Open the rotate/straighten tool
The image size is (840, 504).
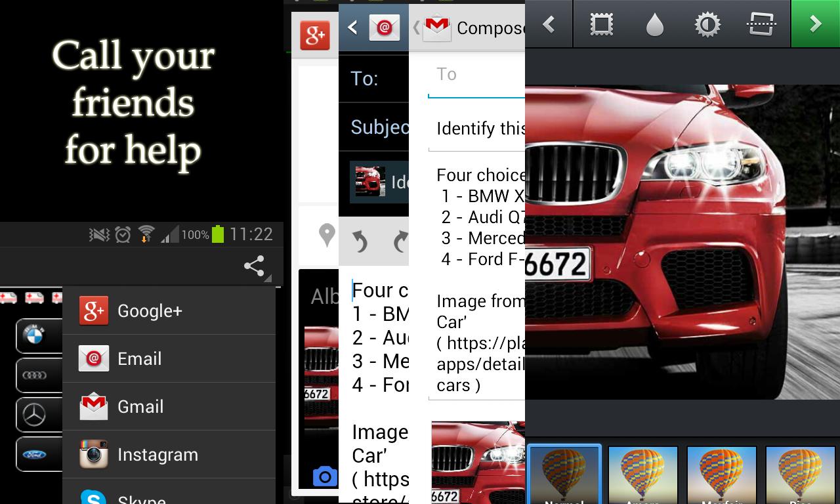[761, 24]
